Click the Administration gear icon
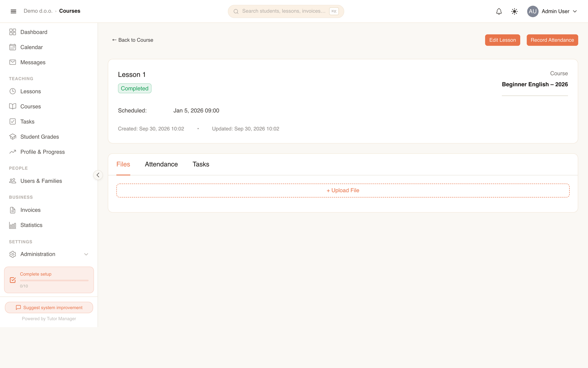 [13, 254]
